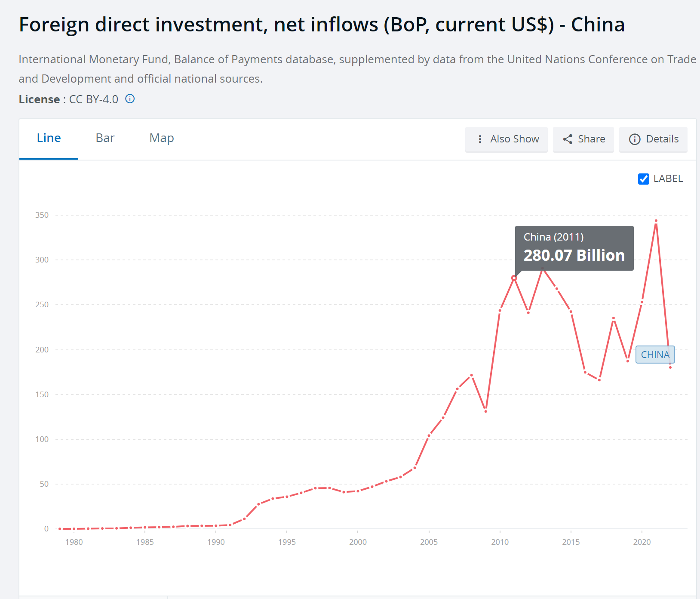This screenshot has width=700, height=599.
Task: Select the Line chart tab
Action: 49,138
